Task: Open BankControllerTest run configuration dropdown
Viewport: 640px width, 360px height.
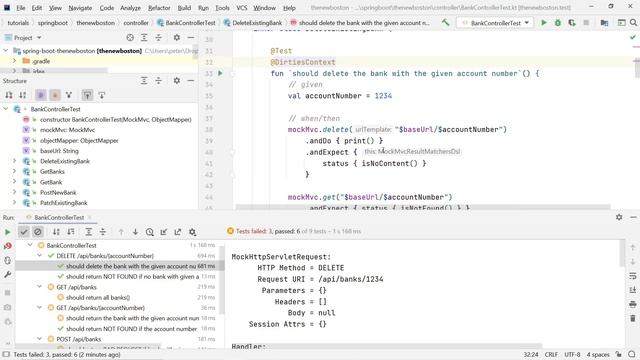Action: (495, 23)
